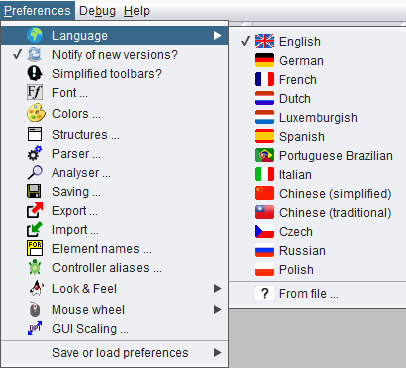Viewport: 406px width, 368px height.
Task: Select Luxemburgish as language
Action: pyautogui.click(x=318, y=117)
